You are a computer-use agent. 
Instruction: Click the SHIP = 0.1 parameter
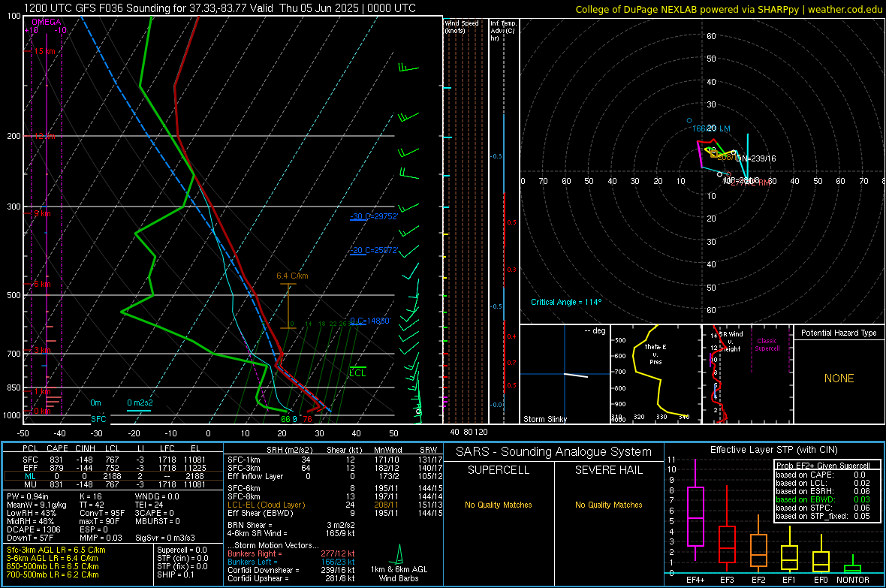(x=176, y=574)
